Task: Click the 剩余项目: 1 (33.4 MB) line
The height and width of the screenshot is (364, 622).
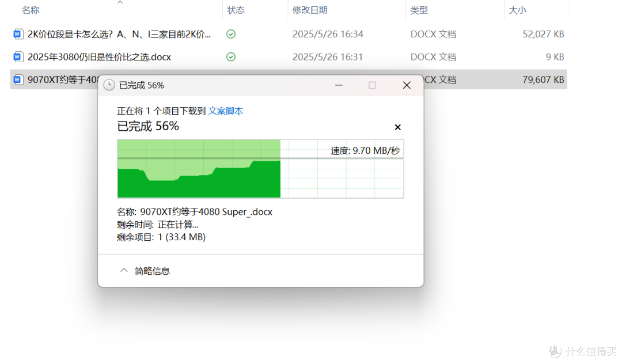Action: point(161,237)
